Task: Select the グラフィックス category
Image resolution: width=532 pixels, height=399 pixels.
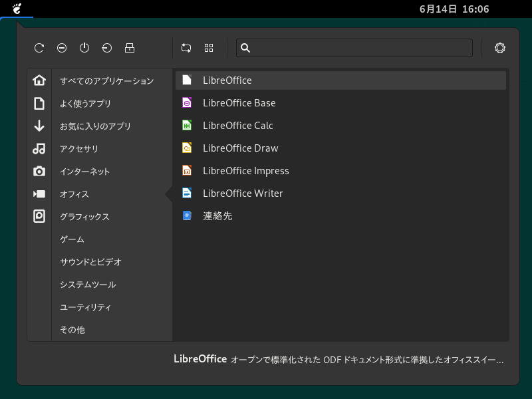Action: (x=84, y=217)
